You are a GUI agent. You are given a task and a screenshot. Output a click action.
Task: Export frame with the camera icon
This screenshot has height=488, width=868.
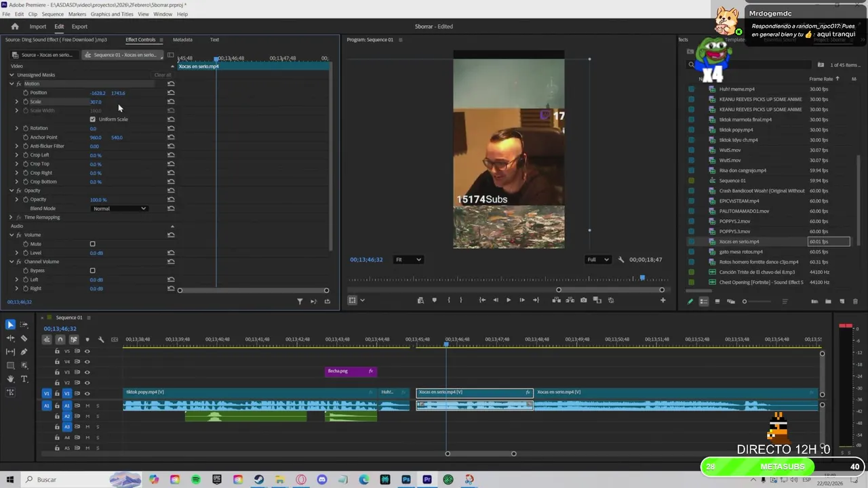(583, 300)
